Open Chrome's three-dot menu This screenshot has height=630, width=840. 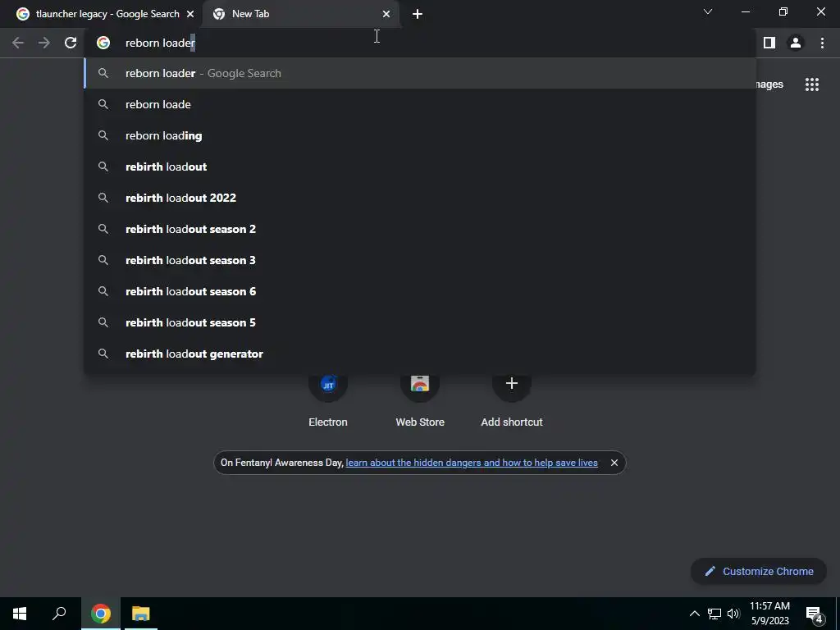[x=822, y=43]
